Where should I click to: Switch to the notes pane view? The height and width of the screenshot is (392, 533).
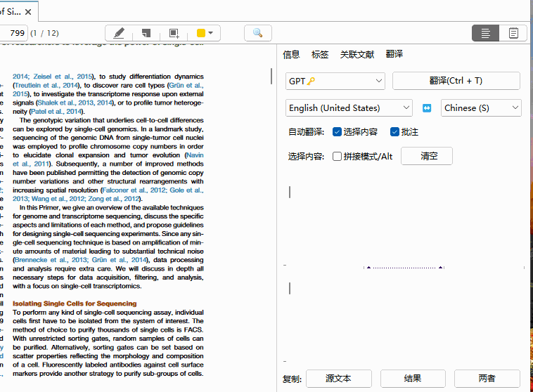(513, 33)
